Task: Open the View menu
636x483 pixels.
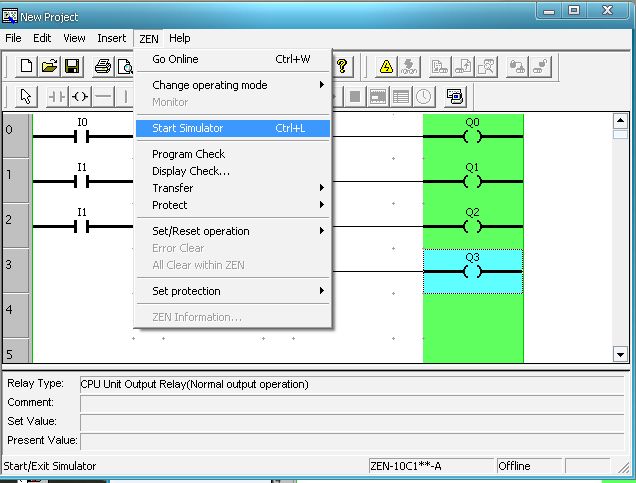Action: (74, 38)
